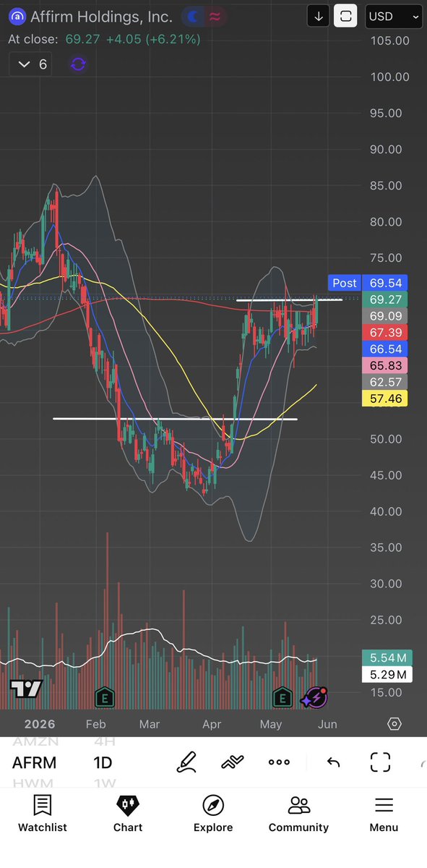
Task: Select the pencil drawing tool
Action: 187,762
